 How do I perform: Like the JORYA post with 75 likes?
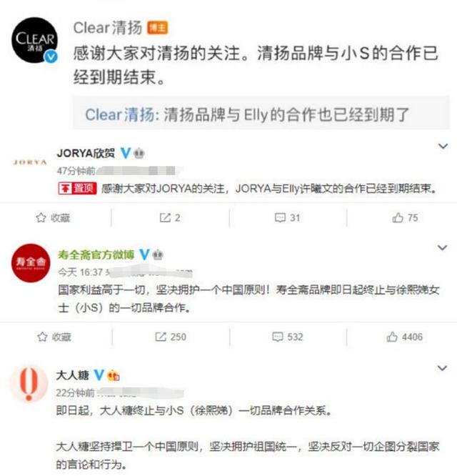pos(405,218)
